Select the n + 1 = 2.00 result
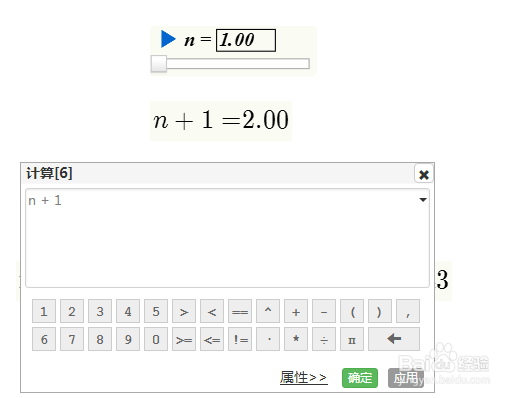520x398 pixels. tap(221, 120)
